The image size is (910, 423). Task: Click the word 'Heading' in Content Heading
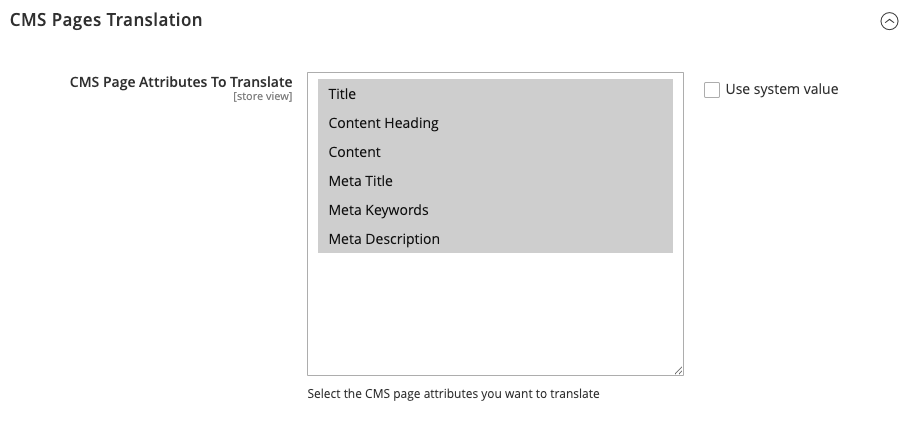click(411, 123)
